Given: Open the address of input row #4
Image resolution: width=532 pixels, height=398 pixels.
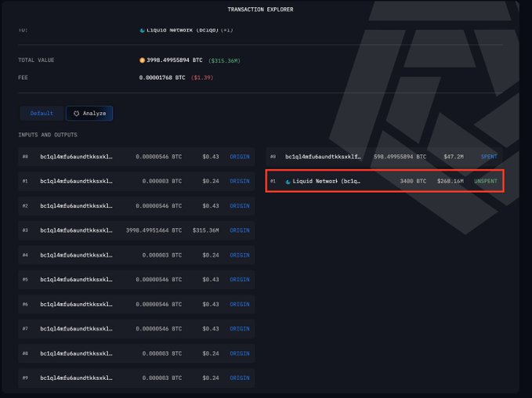Looking at the screenshot, I should click(76, 255).
